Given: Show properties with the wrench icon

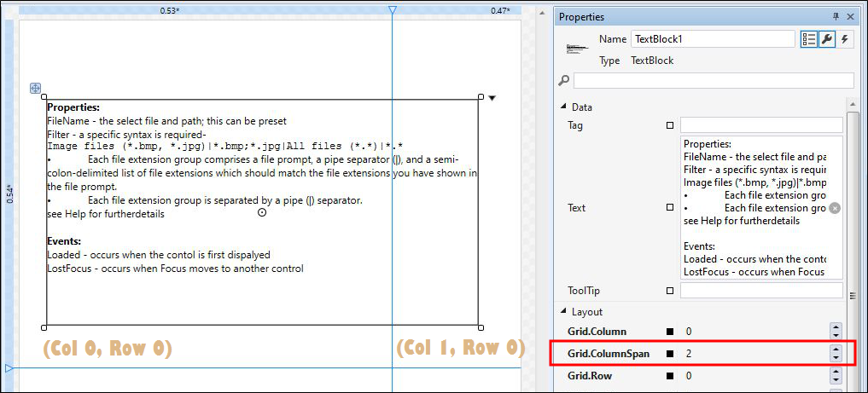Looking at the screenshot, I should pos(826,38).
